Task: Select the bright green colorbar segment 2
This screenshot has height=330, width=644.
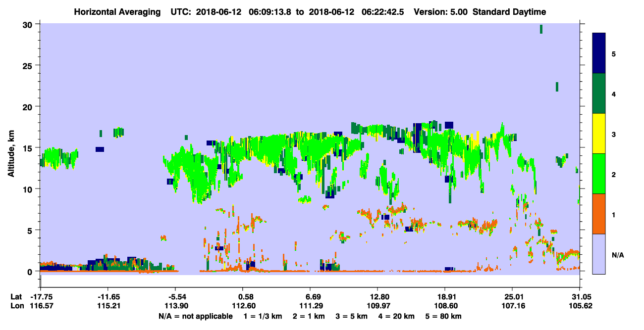Action: click(x=599, y=174)
